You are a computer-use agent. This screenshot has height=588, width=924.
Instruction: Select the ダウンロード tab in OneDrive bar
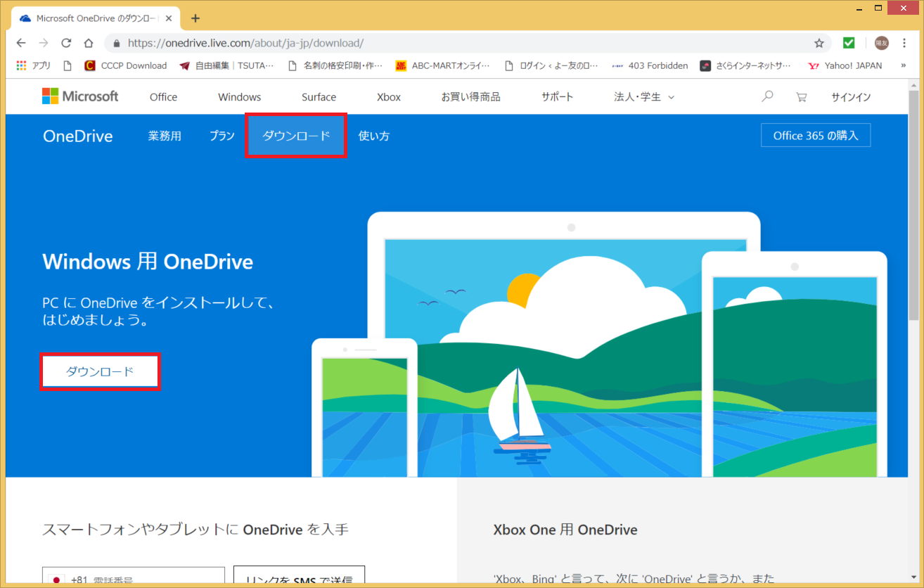[x=296, y=136]
